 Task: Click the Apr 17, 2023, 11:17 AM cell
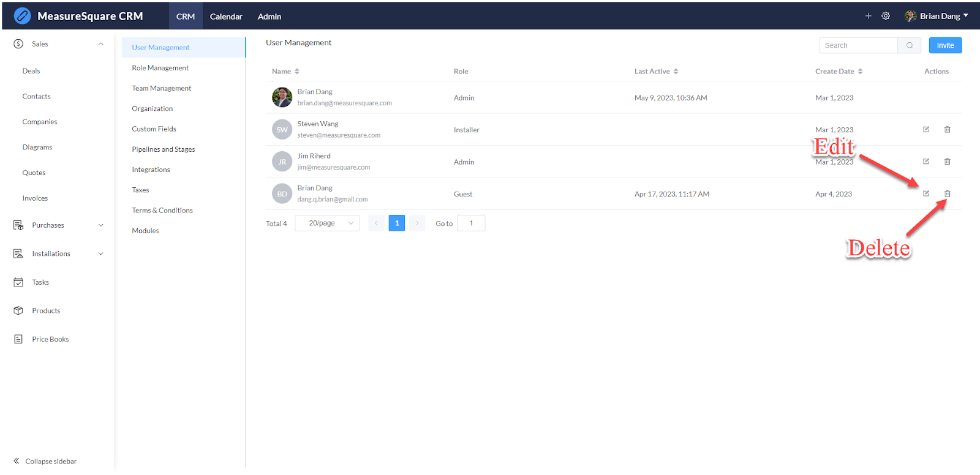672,194
